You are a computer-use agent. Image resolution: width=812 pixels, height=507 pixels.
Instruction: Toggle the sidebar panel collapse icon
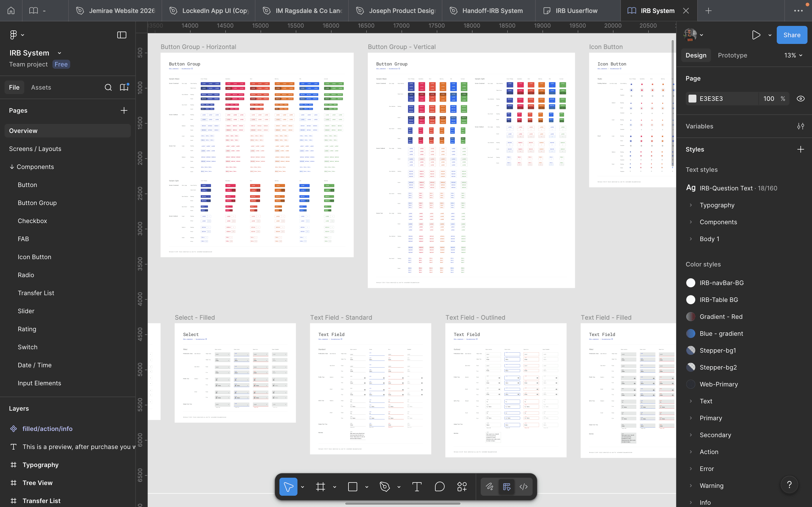click(x=122, y=35)
